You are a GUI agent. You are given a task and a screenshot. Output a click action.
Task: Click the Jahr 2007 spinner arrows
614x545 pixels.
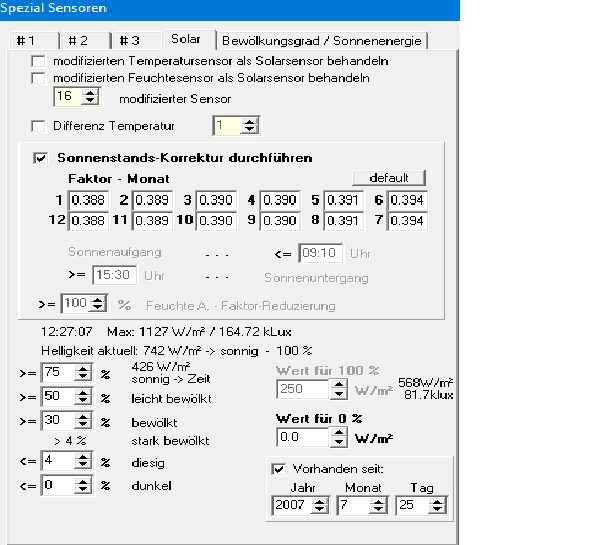319,506
